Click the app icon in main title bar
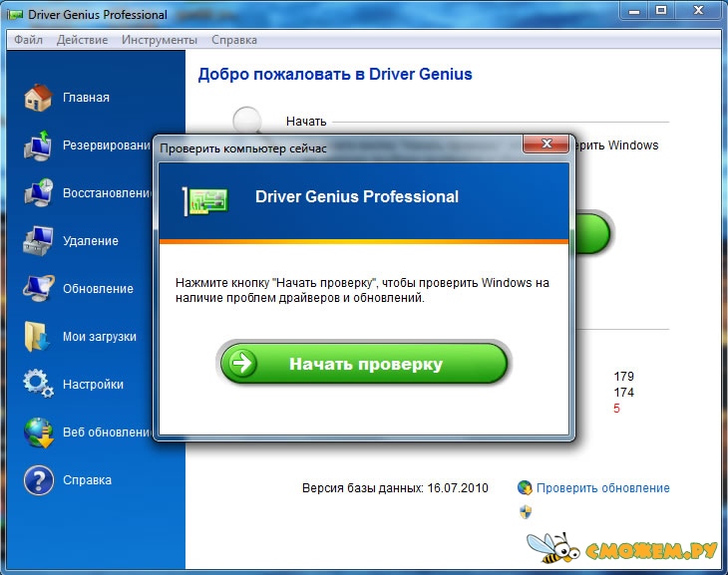This screenshot has height=575, width=728. (x=15, y=15)
